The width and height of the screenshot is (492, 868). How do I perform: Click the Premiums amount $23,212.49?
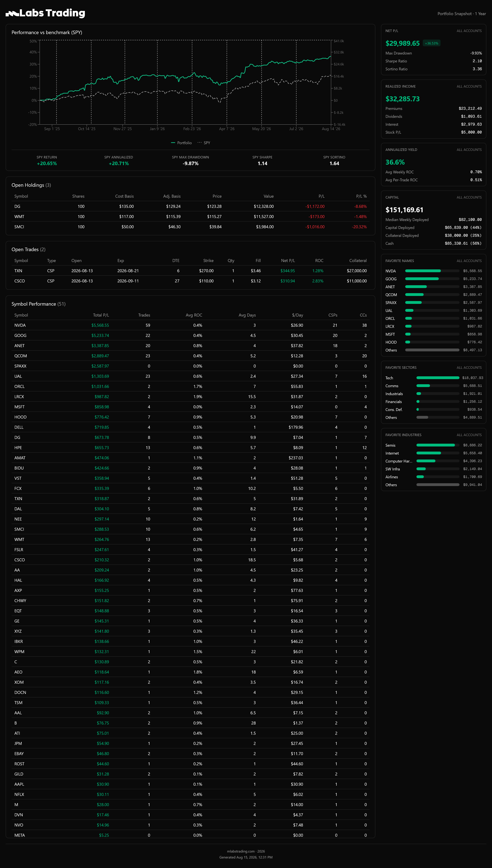[x=470, y=108]
